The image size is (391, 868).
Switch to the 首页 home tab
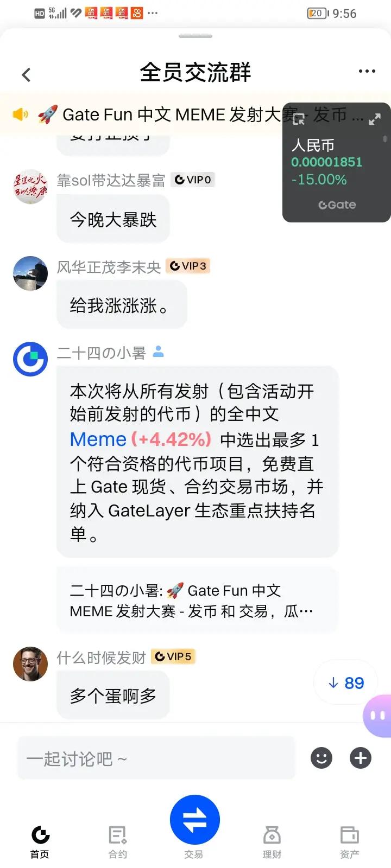coord(40,841)
